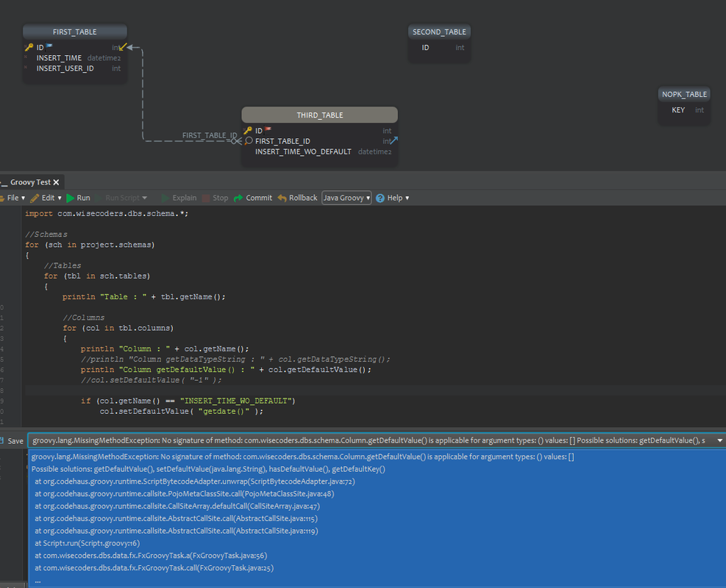The image size is (726, 588).
Task: Click the Rollback undo arrow icon
Action: click(282, 198)
